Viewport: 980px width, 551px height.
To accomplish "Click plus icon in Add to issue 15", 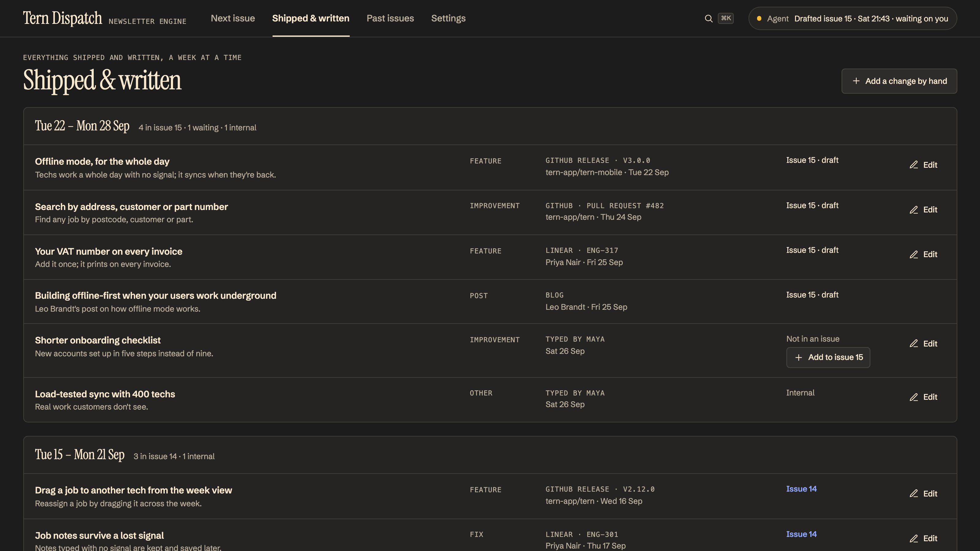I will pos(798,358).
